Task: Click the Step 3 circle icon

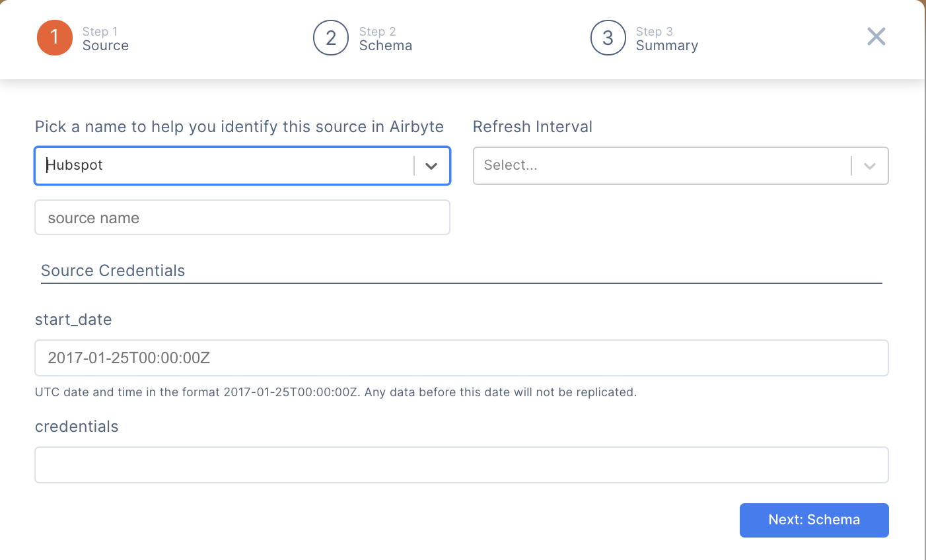Action: [x=608, y=38]
